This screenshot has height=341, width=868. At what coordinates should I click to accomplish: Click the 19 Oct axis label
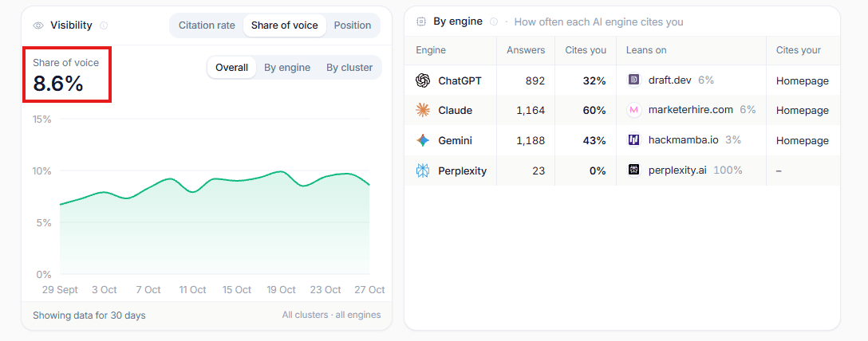pos(281,289)
